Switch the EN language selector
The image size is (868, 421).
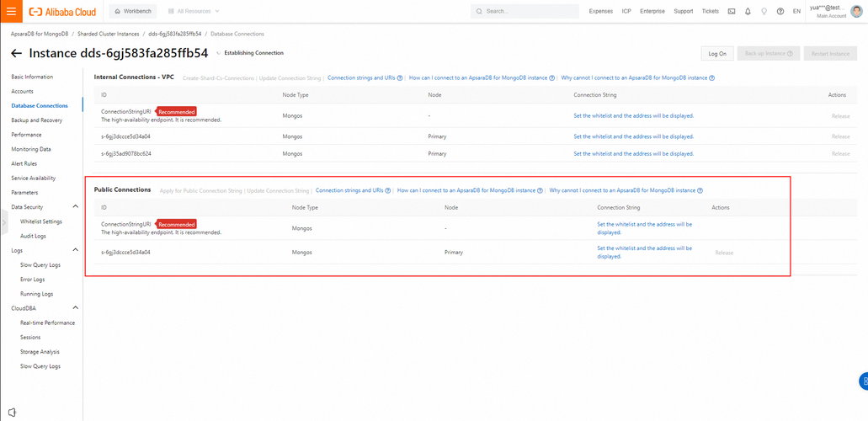[x=796, y=11]
